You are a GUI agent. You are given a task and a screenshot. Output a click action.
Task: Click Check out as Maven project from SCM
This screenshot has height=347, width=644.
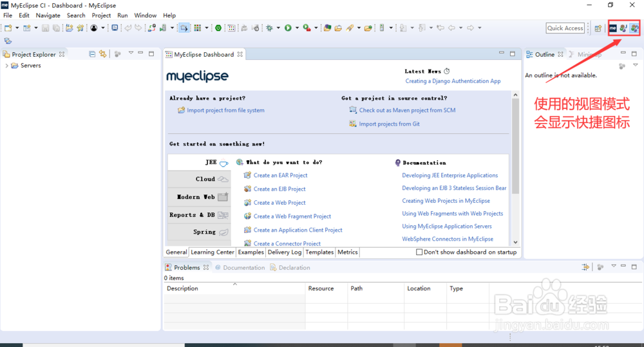(407, 110)
